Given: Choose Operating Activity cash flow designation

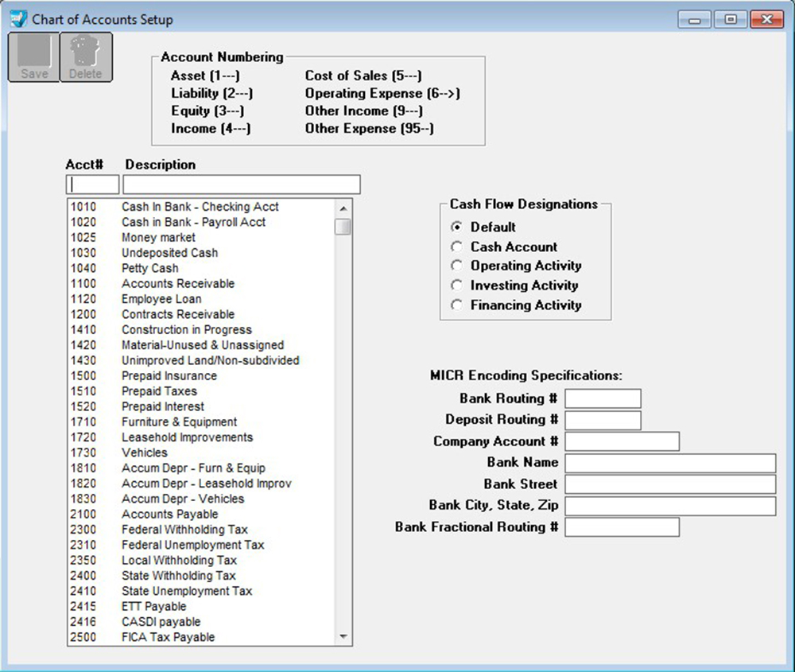Looking at the screenshot, I should click(457, 266).
